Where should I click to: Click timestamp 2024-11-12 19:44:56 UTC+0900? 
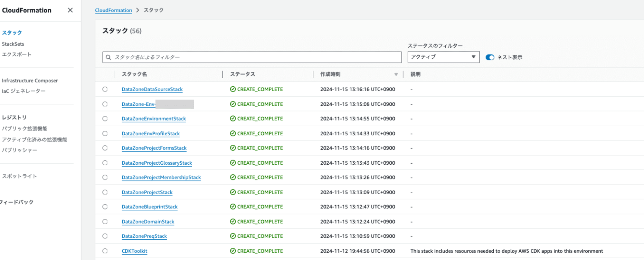[357, 251]
